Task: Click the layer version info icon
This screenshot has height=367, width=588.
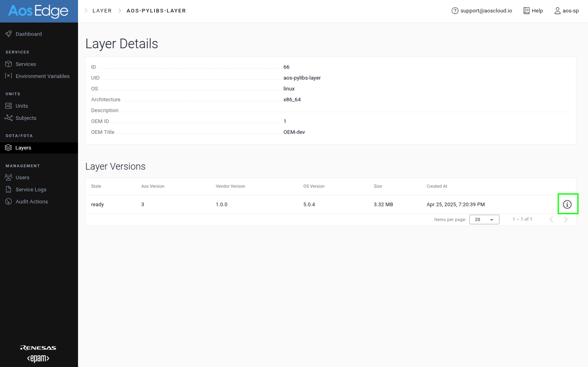Action: (x=568, y=204)
